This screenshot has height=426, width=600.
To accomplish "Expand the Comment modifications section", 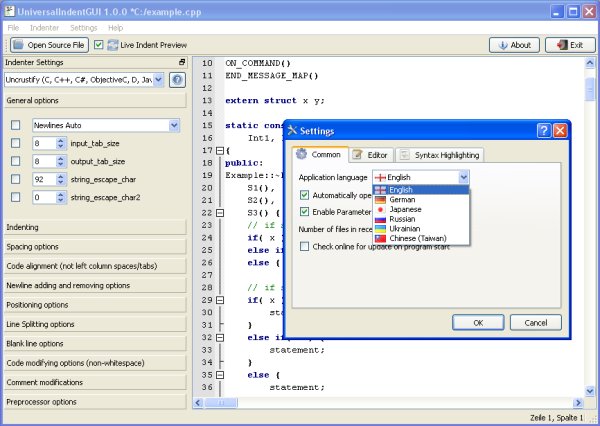I will click(x=95, y=382).
